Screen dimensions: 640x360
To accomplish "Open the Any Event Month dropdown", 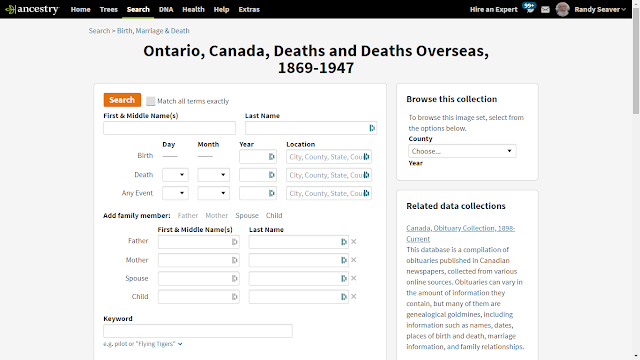I will point(213,193).
